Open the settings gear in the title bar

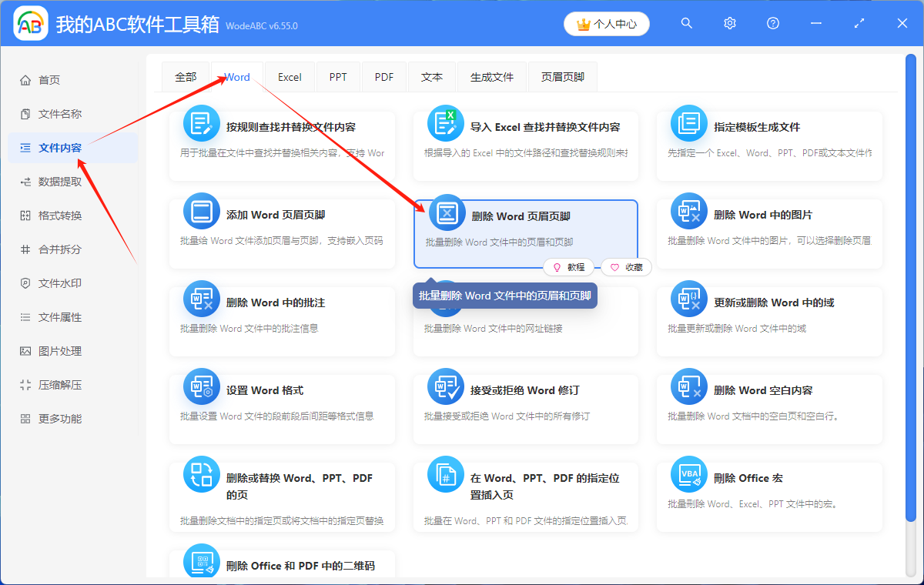click(x=729, y=23)
